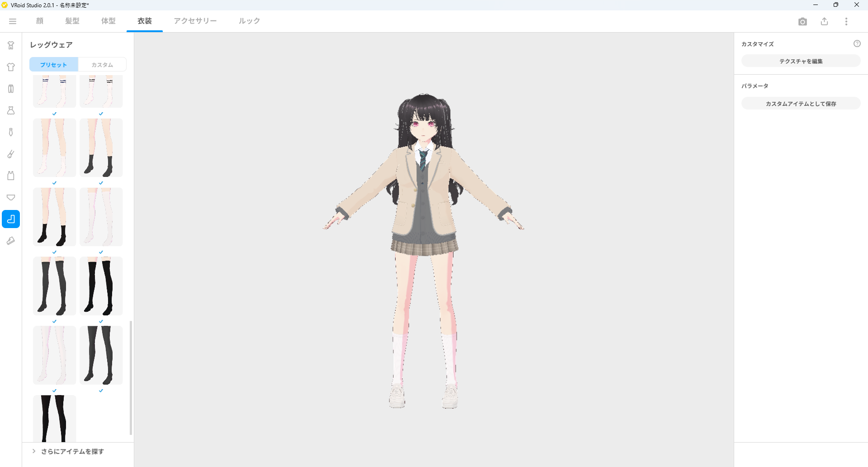This screenshot has height=467, width=868.
Task: Open the export/share icon in top bar
Action: pos(824,21)
